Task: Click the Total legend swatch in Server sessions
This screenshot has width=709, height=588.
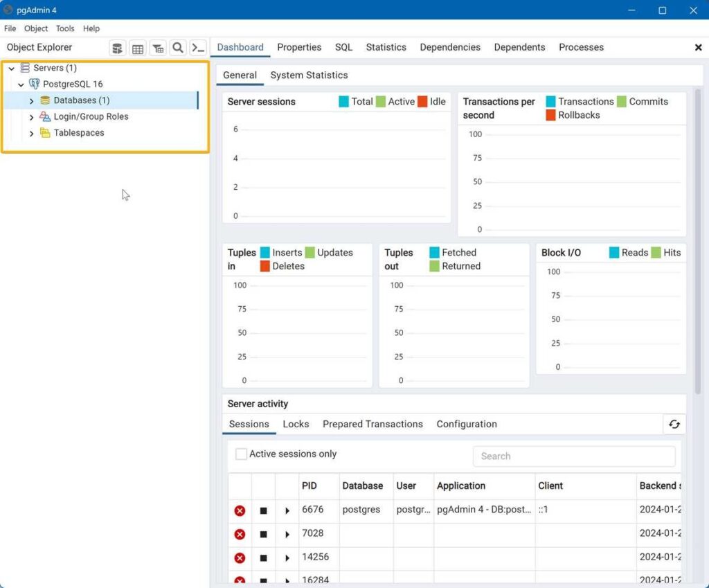Action: coord(343,102)
